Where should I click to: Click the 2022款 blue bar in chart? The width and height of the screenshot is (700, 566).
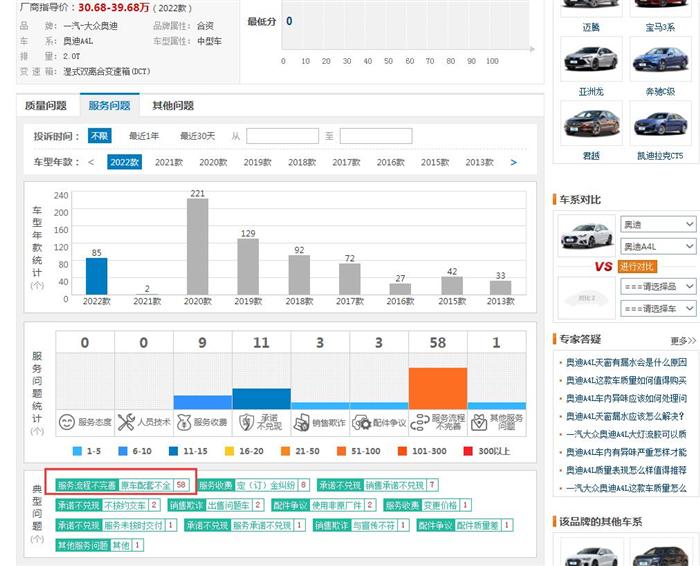[96, 276]
